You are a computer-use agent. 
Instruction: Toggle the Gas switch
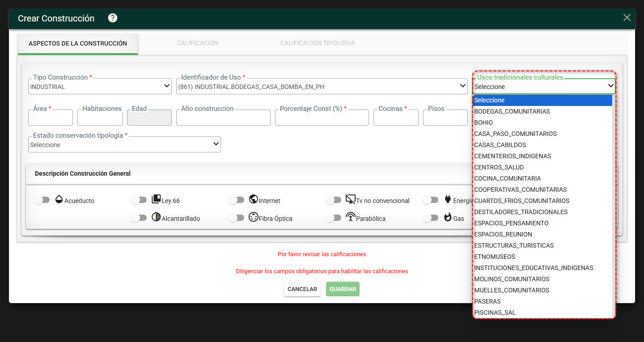tap(431, 218)
